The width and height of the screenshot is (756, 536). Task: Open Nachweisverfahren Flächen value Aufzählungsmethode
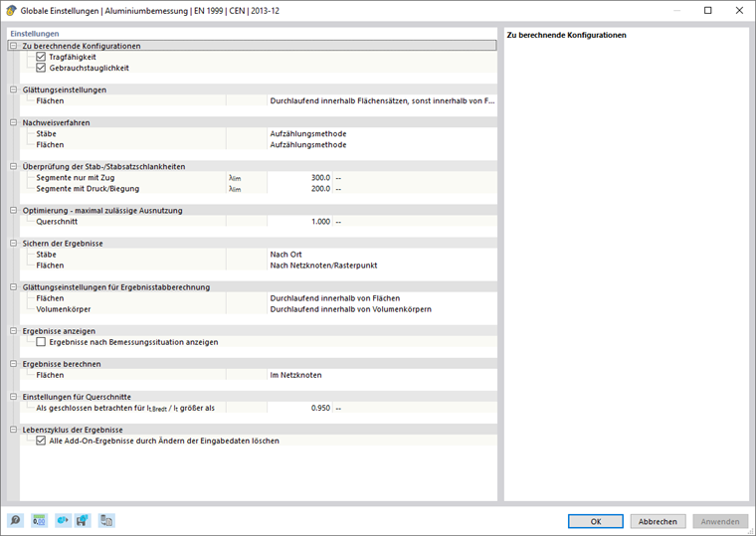click(x=382, y=144)
